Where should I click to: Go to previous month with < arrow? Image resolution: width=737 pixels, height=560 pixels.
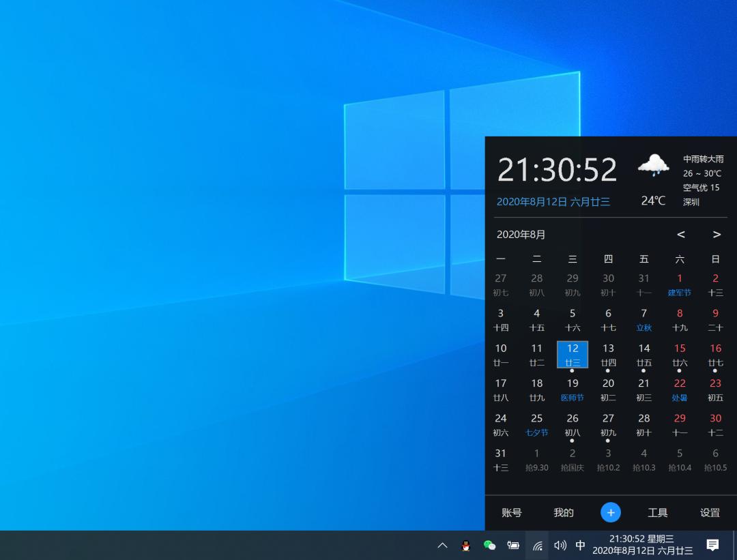[680, 234]
